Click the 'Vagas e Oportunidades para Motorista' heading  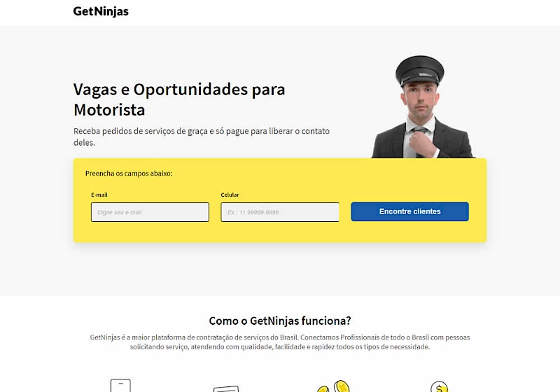(179, 99)
